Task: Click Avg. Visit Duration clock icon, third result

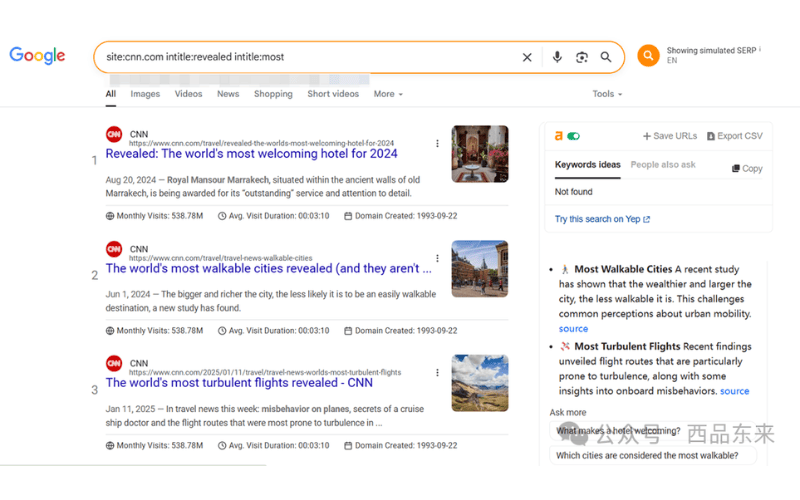Action: [222, 445]
